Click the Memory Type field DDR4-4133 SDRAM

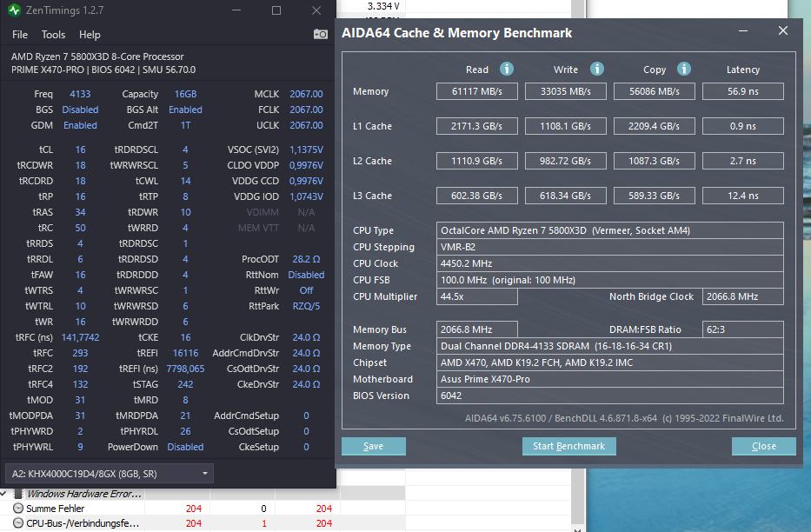[x=610, y=346]
